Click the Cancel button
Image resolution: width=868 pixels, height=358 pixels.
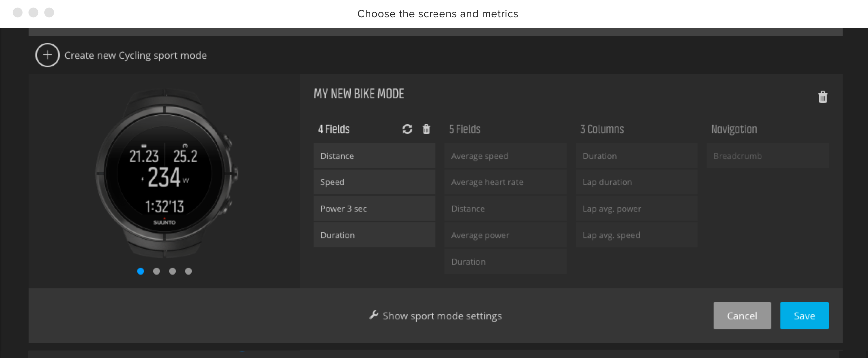coord(742,315)
